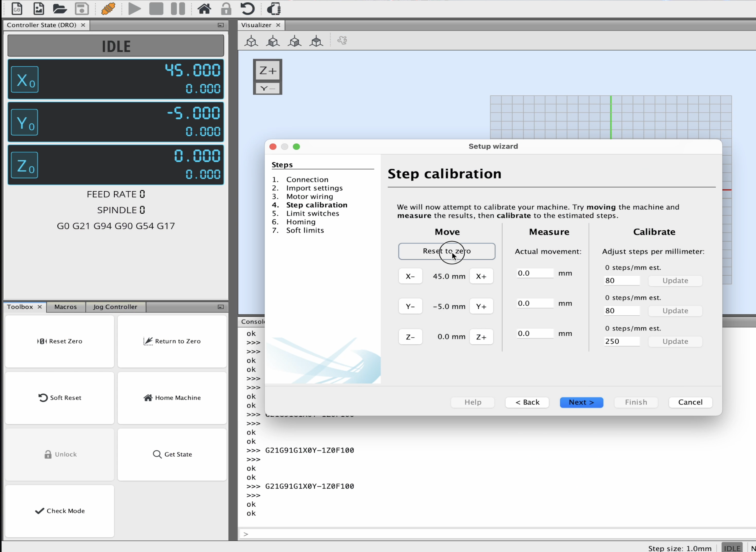The height and width of the screenshot is (552, 756).
Task: Trigger a reset with the circular arrow icon
Action: coord(247,9)
